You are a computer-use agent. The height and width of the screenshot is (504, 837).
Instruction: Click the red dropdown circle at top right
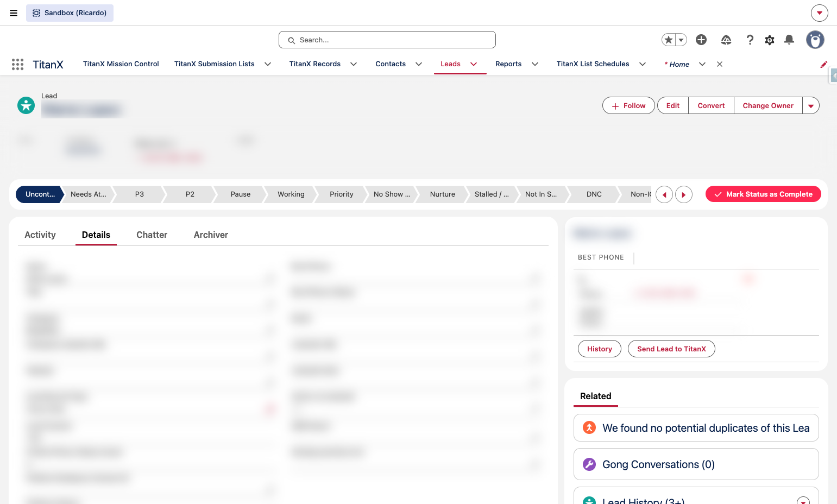click(819, 13)
